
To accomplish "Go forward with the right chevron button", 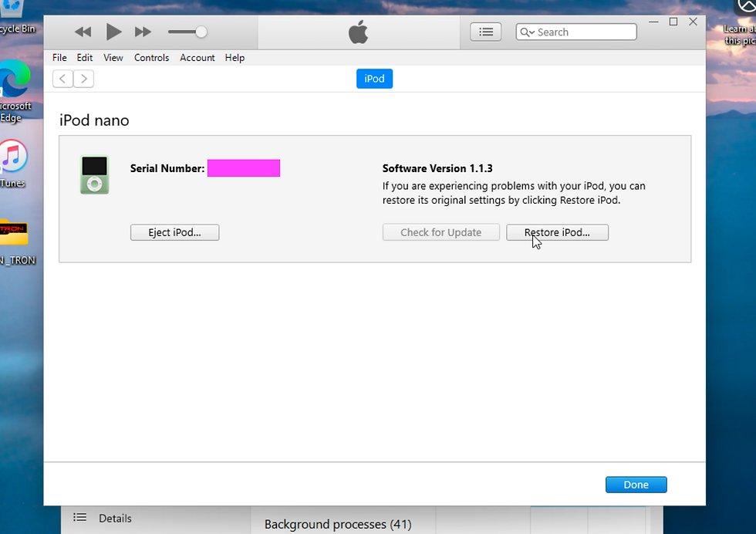I will point(84,79).
